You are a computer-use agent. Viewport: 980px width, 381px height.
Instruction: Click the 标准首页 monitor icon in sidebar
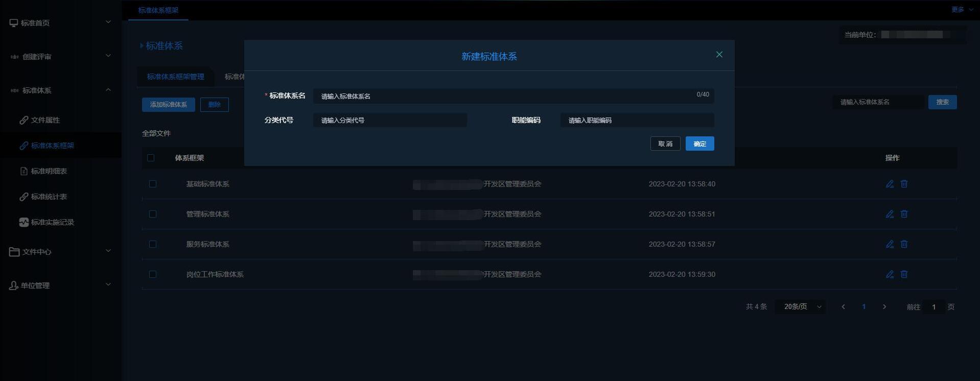click(x=14, y=23)
